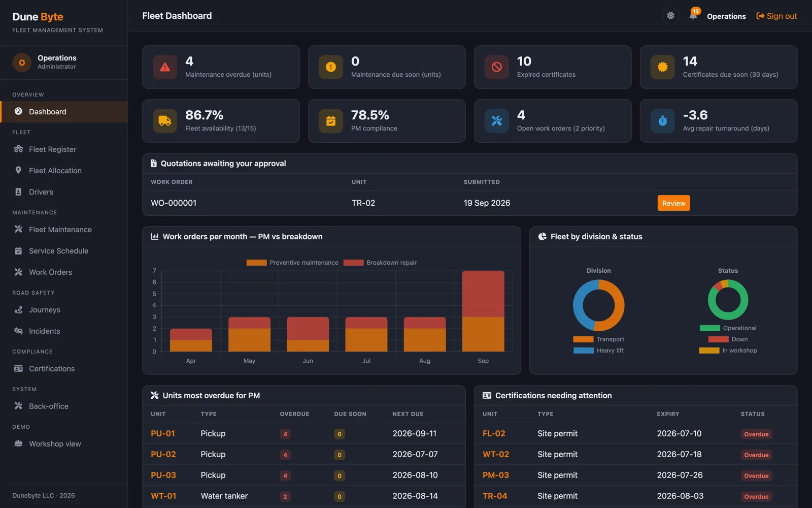
Task: Click Water tanker type cell
Action: tap(224, 496)
